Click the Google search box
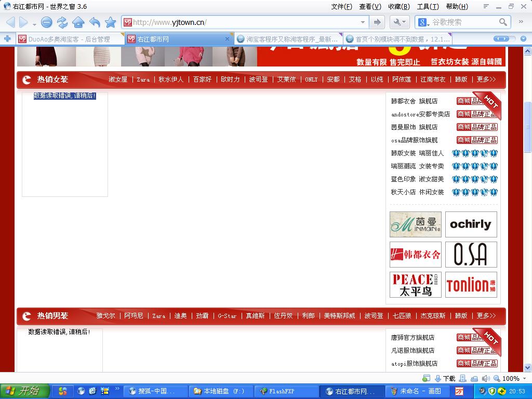The height and width of the screenshot is (399, 532). [463, 22]
